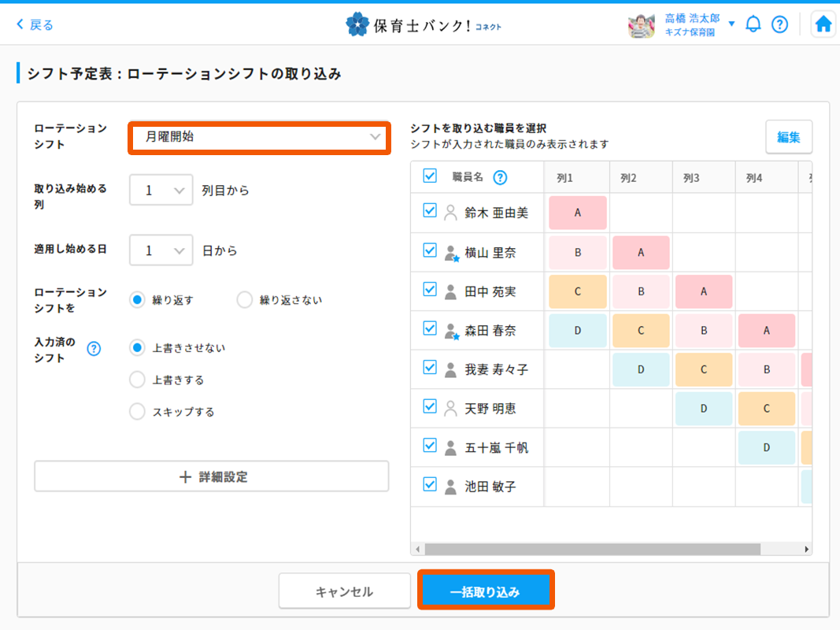Click help icon next to 職員名
This screenshot has width=840, height=630.
(500, 177)
